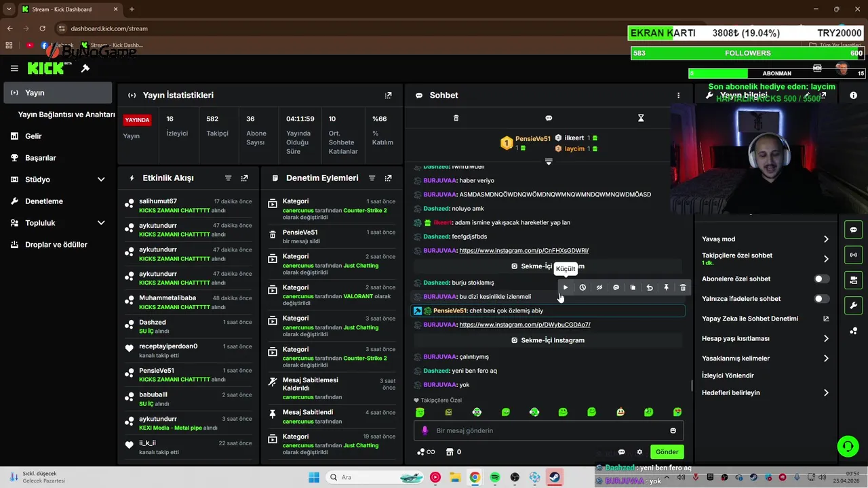Viewport: 868px width, 488px height.
Task: Click İzleyici Yönlendir option
Action: [728, 375]
